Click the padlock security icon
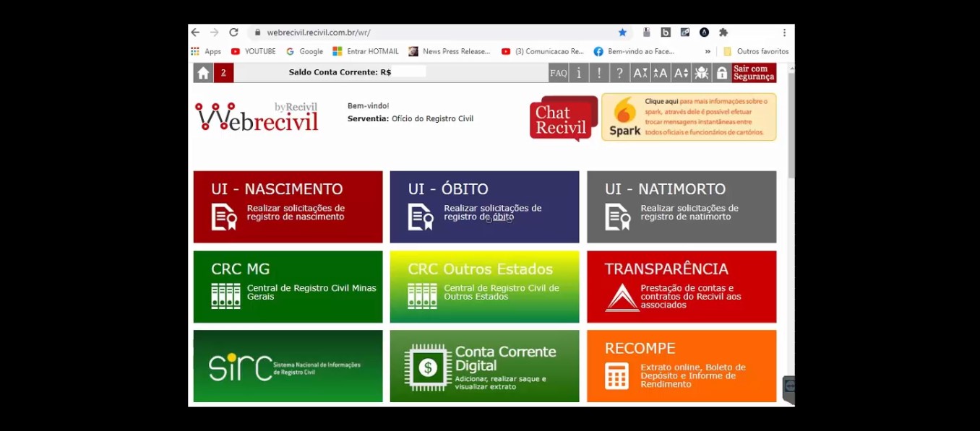Image resolution: width=980 pixels, height=431 pixels. [721, 73]
